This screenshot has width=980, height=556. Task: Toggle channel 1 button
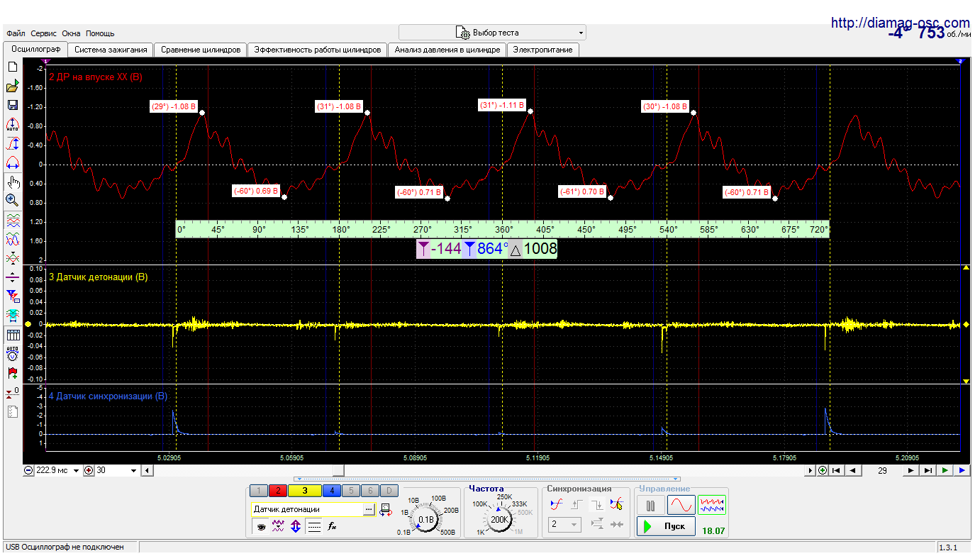coord(259,490)
